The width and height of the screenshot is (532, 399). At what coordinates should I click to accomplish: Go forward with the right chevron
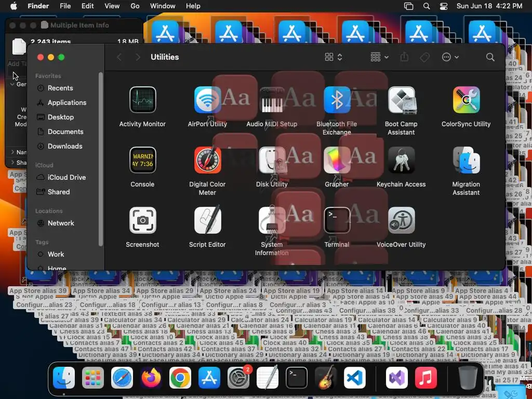138,57
